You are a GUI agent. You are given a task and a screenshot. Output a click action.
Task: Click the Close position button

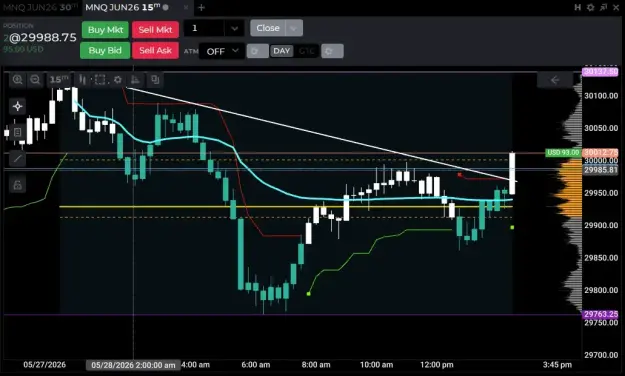click(268, 28)
